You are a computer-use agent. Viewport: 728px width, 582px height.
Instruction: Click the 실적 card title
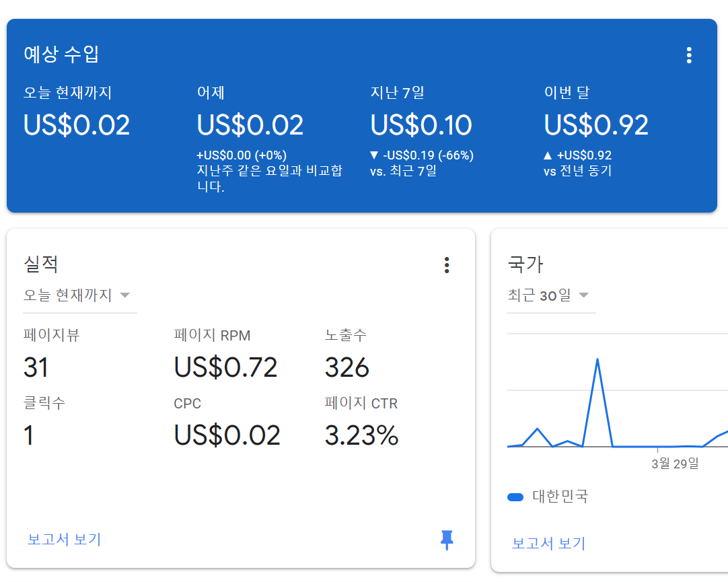pos(41,264)
